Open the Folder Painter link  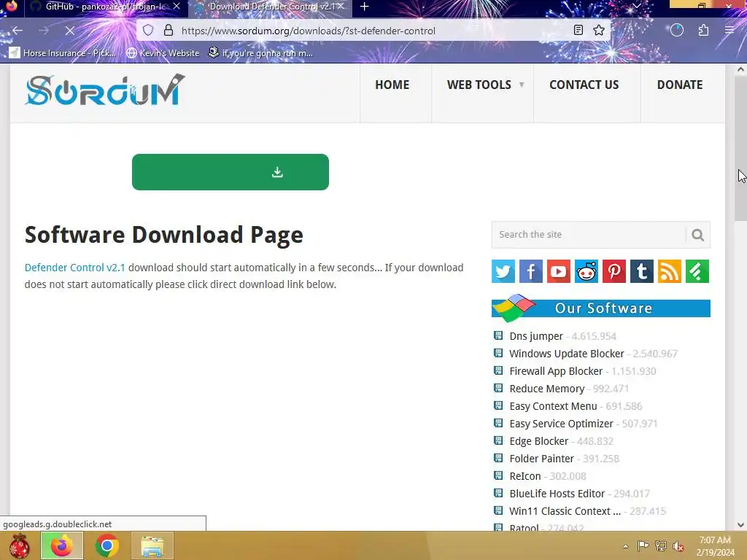(542, 459)
